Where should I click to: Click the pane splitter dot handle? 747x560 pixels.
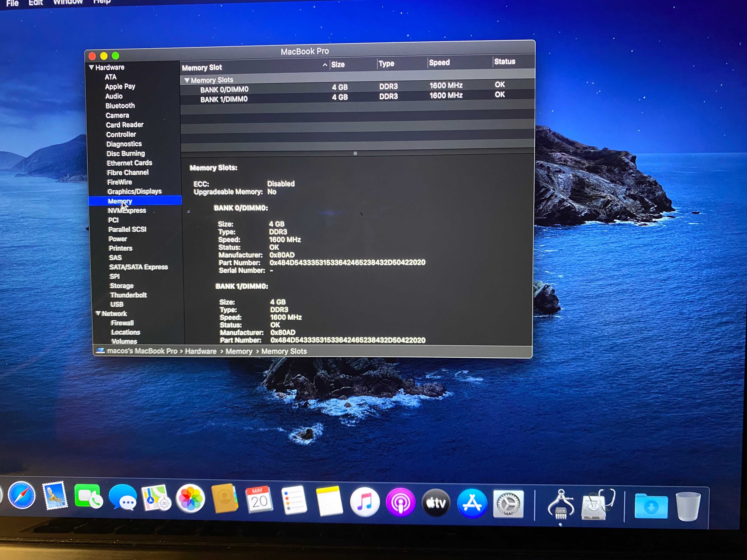pyautogui.click(x=355, y=154)
